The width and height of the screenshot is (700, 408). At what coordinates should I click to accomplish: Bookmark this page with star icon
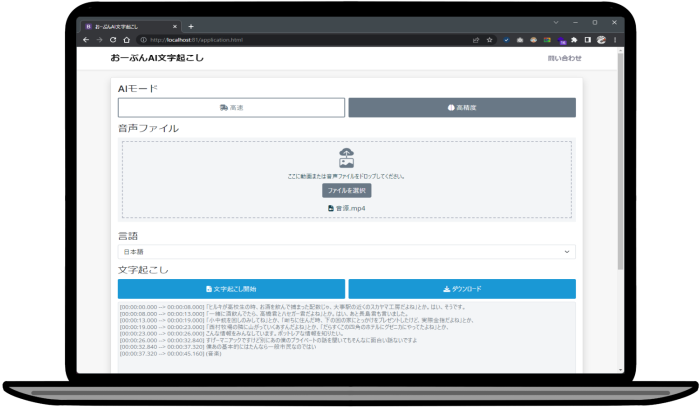coord(489,40)
